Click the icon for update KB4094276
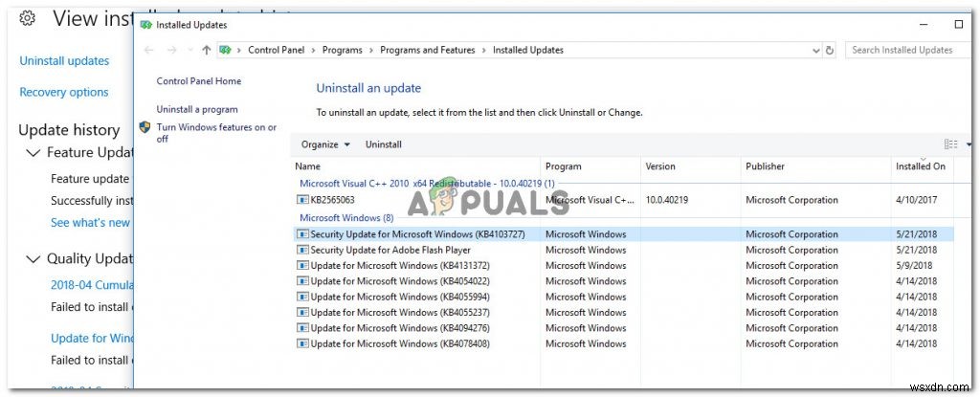This screenshot has height=397, width=980. point(302,328)
